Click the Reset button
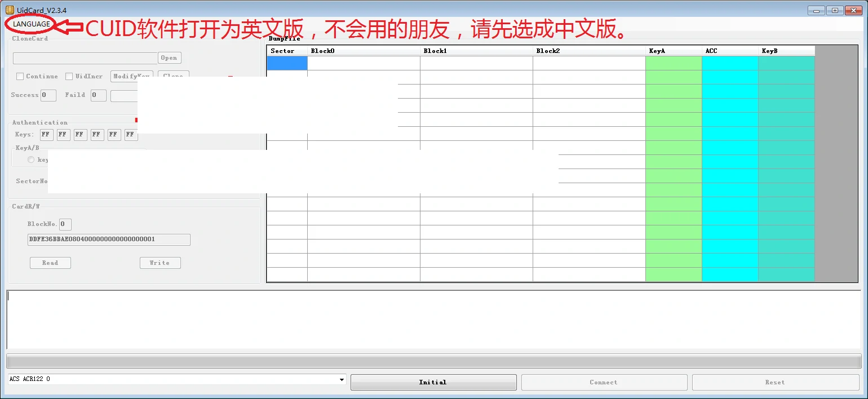The image size is (868, 399). [774, 382]
